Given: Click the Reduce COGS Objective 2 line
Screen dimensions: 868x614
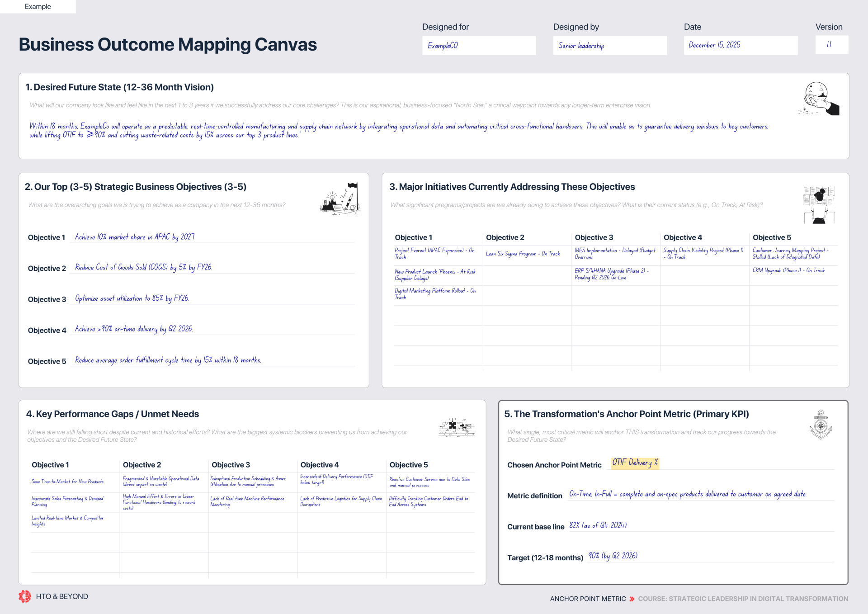Looking at the screenshot, I should click(x=143, y=267).
